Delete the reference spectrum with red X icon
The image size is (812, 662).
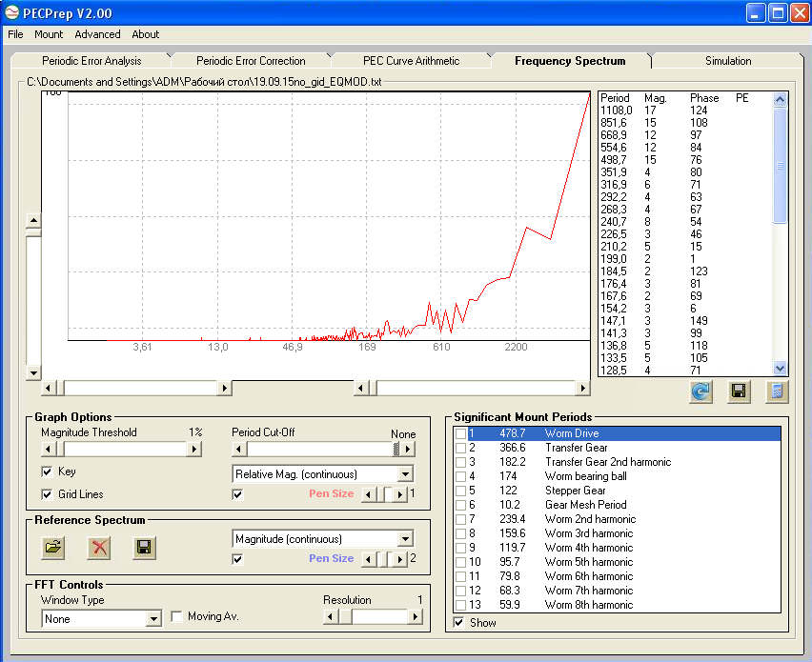99,548
